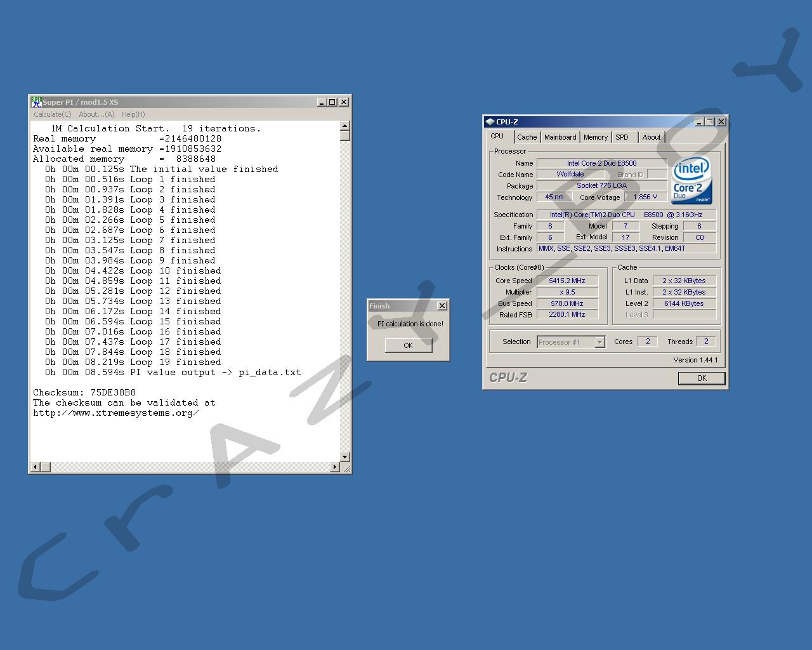Click the Checksum: 75DE38B8 line
The image size is (812, 650).
pyautogui.click(x=84, y=392)
